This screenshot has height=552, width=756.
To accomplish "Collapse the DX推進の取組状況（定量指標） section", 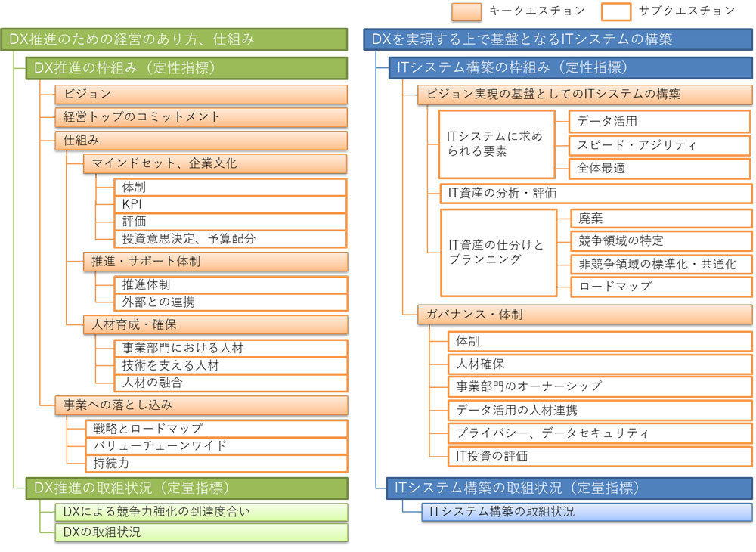I will click(186, 488).
